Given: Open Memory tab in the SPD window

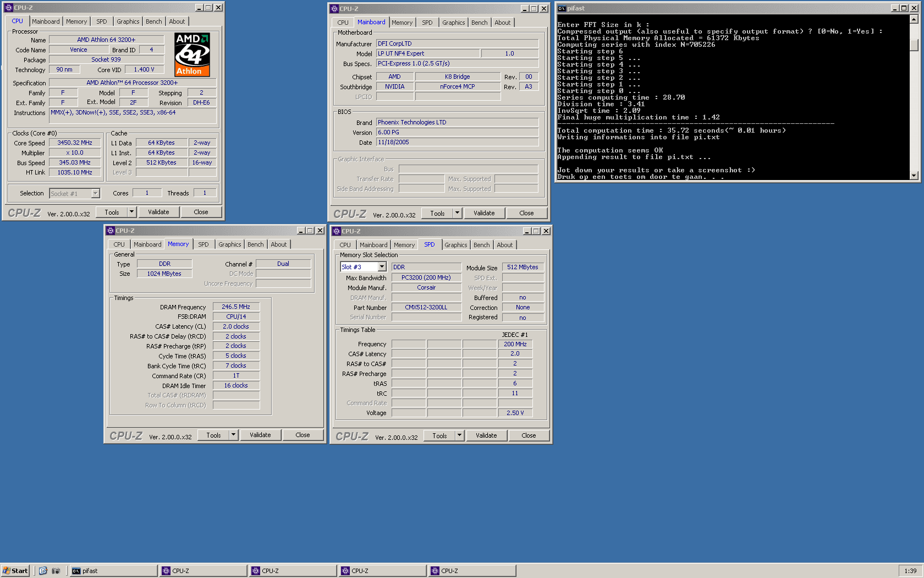Looking at the screenshot, I should pyautogui.click(x=404, y=245).
